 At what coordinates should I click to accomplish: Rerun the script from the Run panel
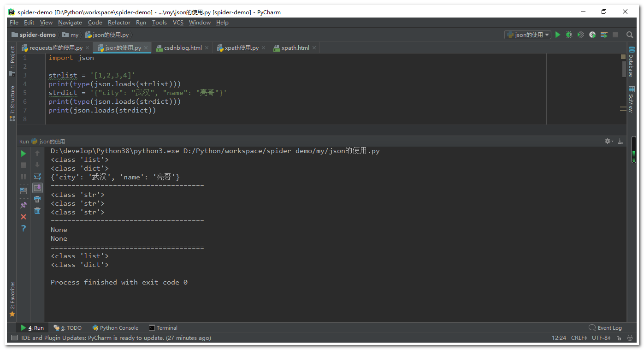(24, 154)
